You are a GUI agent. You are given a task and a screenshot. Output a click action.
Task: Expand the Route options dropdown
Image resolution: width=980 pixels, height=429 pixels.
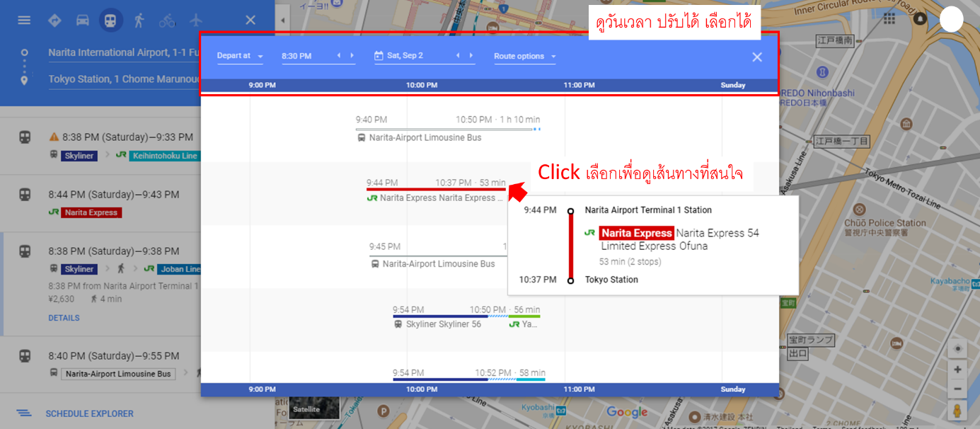(x=525, y=56)
